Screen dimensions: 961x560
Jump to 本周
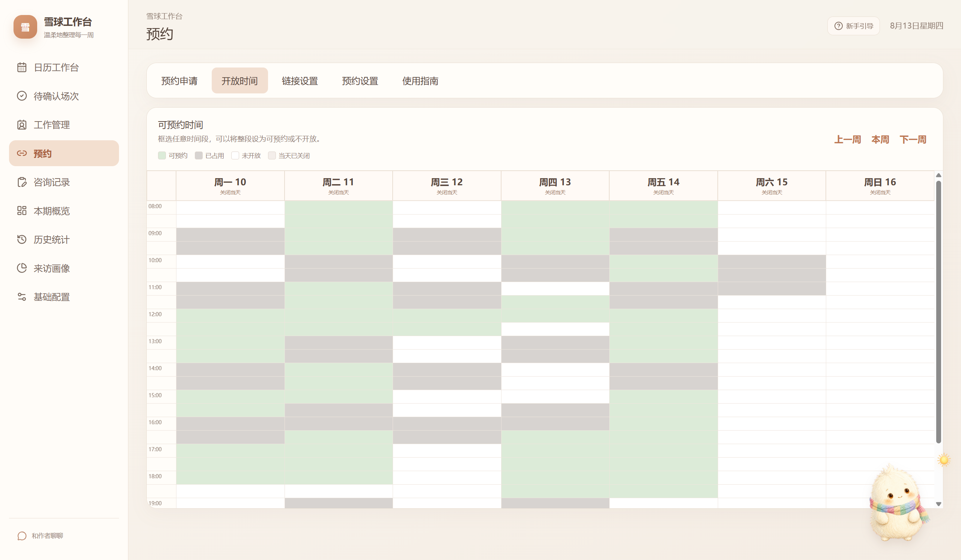pyautogui.click(x=880, y=140)
